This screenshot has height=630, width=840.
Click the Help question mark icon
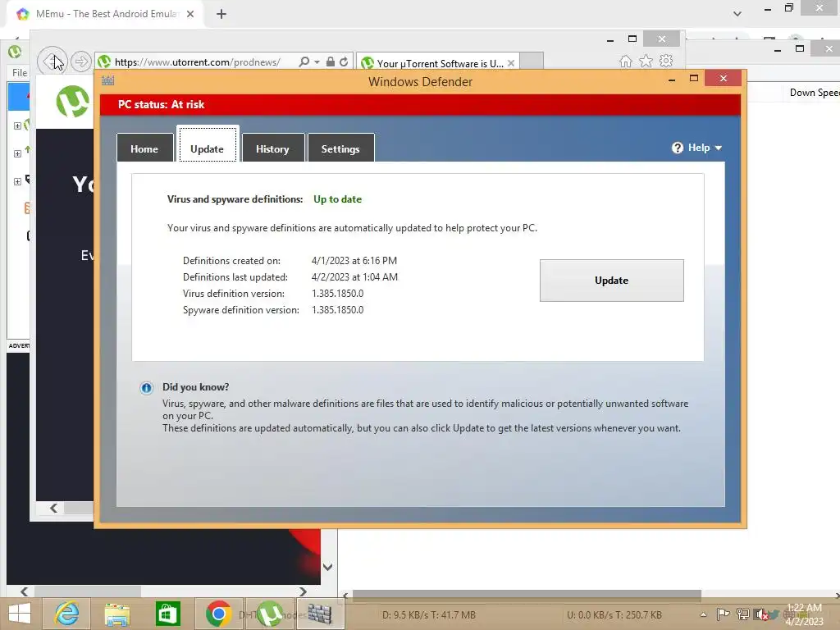[677, 148]
